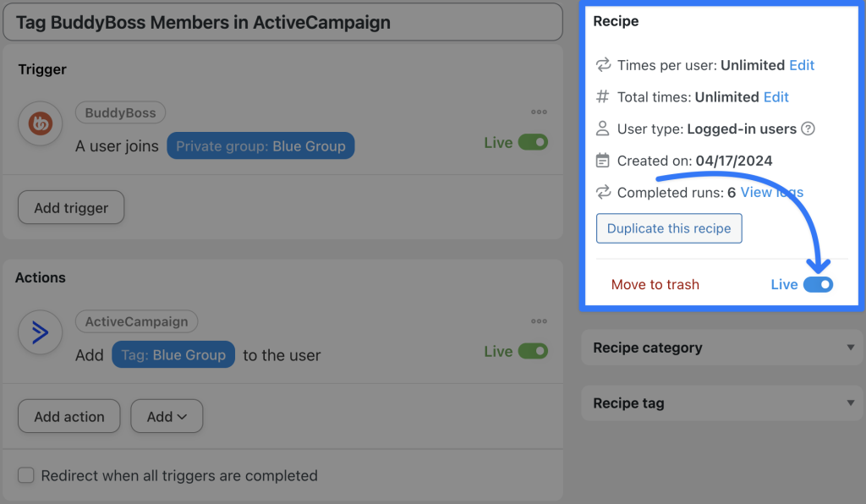Open the action options three-dot menu
Viewport: 866px width, 504px height.
(x=539, y=320)
